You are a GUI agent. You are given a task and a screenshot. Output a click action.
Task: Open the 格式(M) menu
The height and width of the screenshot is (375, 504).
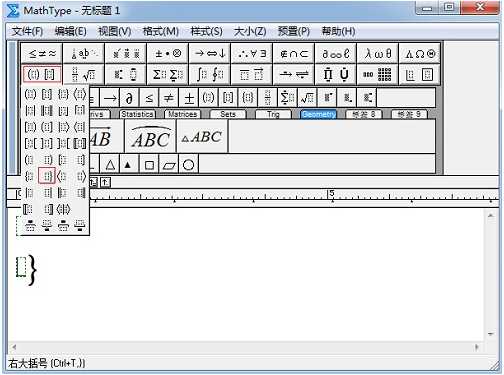click(161, 31)
